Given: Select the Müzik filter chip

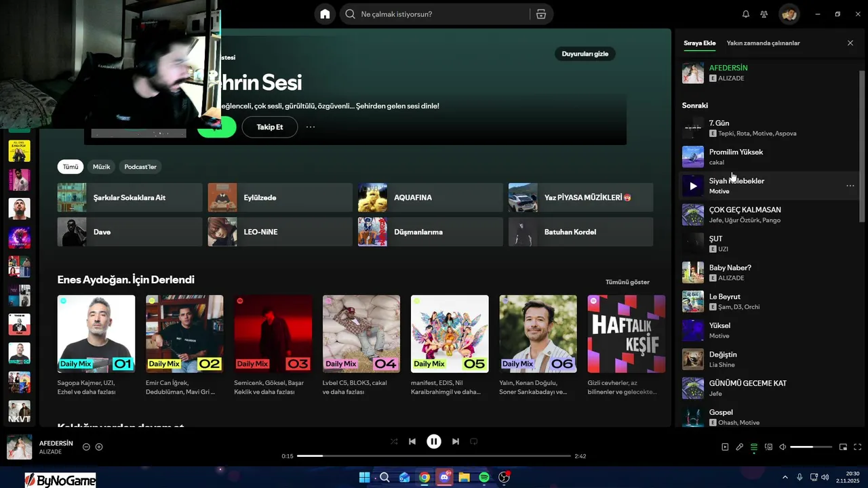Looking at the screenshot, I should 101,167.
